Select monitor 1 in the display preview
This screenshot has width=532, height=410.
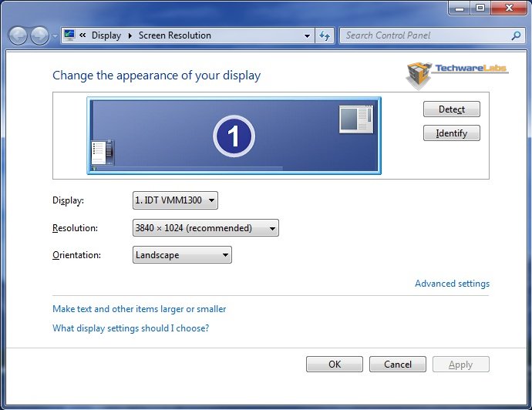pyautogui.click(x=234, y=136)
